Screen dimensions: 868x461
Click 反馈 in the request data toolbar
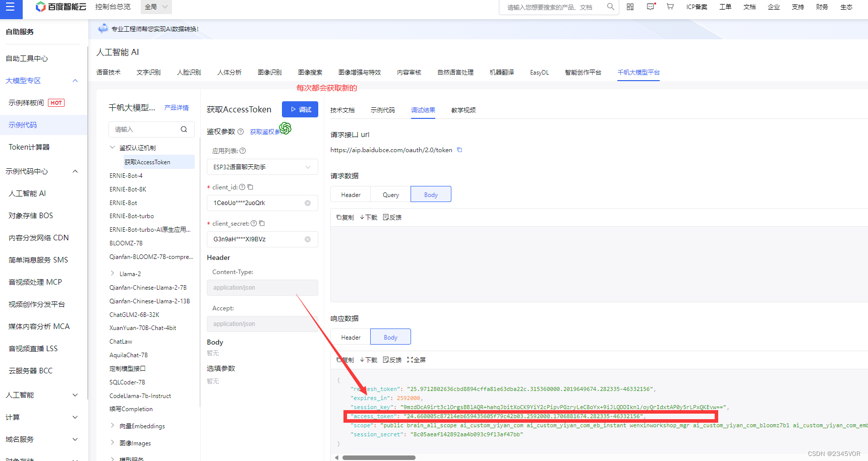pos(392,217)
